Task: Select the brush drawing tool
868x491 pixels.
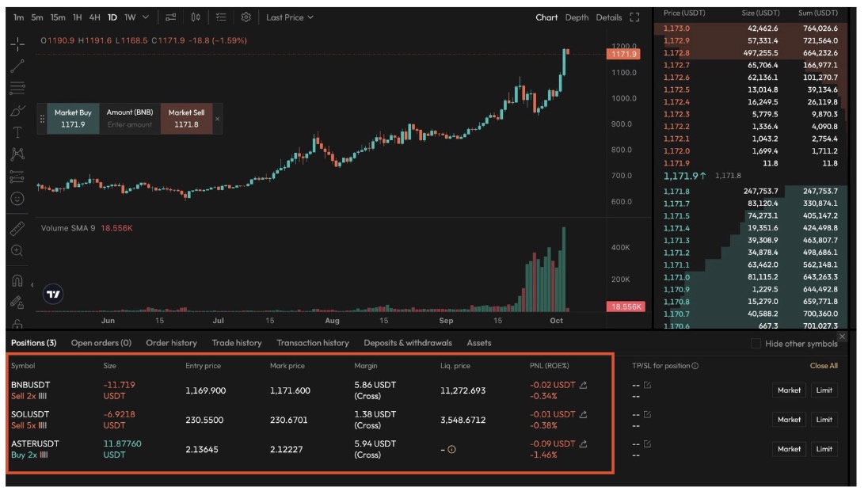Action: [17, 111]
